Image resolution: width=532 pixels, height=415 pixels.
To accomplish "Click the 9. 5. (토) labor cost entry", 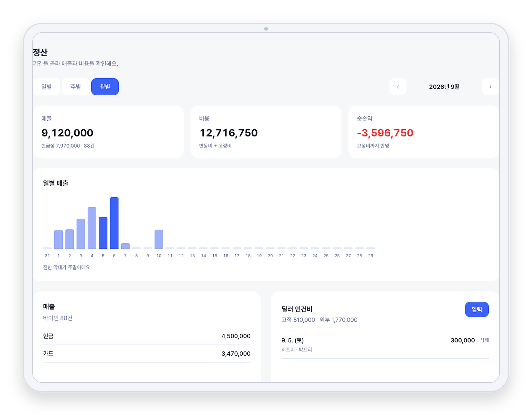I will click(x=385, y=344).
